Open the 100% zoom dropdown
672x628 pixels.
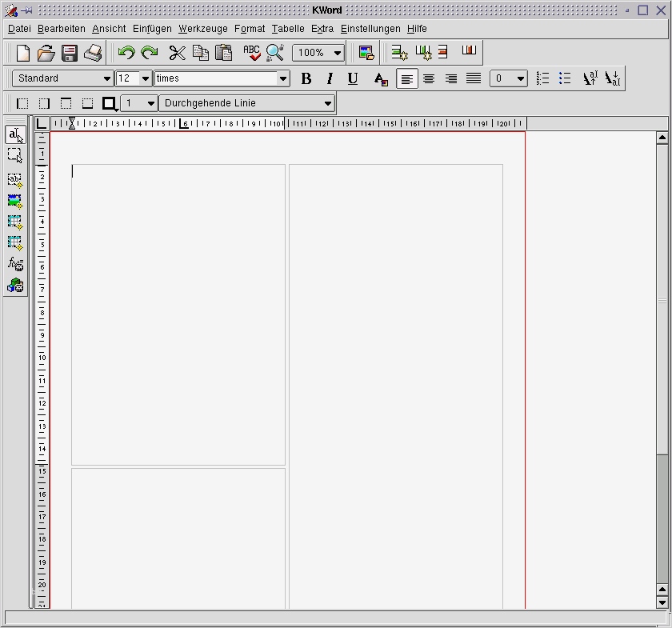318,53
